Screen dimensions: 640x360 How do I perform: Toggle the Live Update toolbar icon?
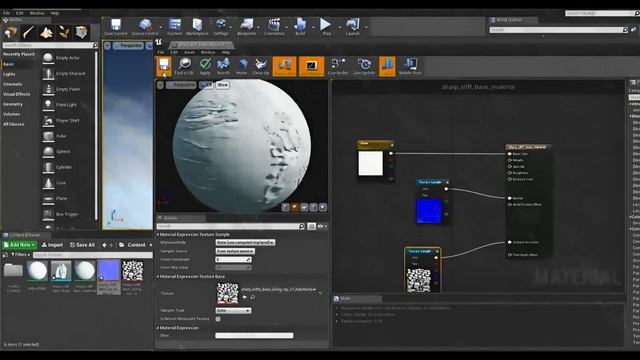[x=364, y=67]
